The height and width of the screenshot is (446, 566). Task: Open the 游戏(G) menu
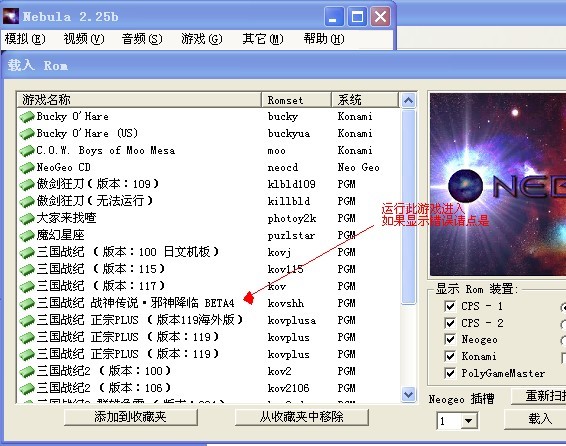(x=201, y=39)
